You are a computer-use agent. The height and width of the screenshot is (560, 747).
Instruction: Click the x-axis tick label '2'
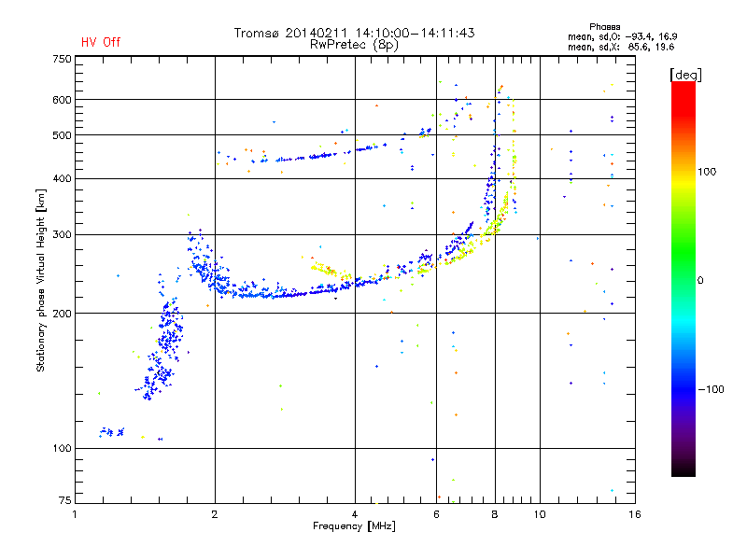click(x=215, y=514)
